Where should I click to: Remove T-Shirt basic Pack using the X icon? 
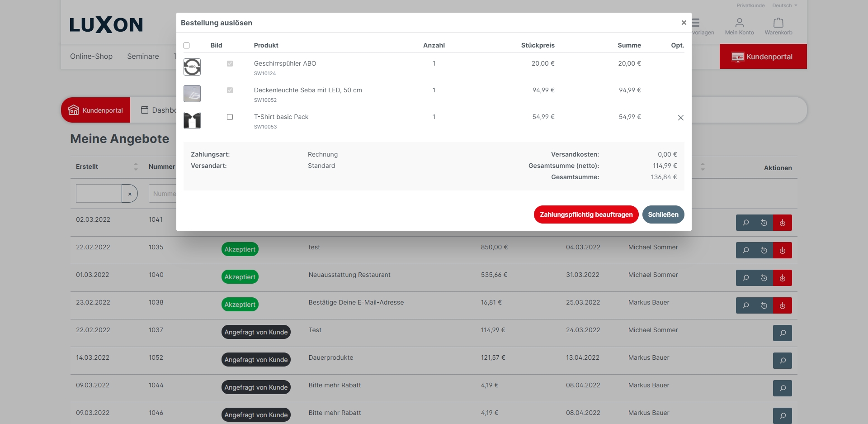[x=680, y=118]
